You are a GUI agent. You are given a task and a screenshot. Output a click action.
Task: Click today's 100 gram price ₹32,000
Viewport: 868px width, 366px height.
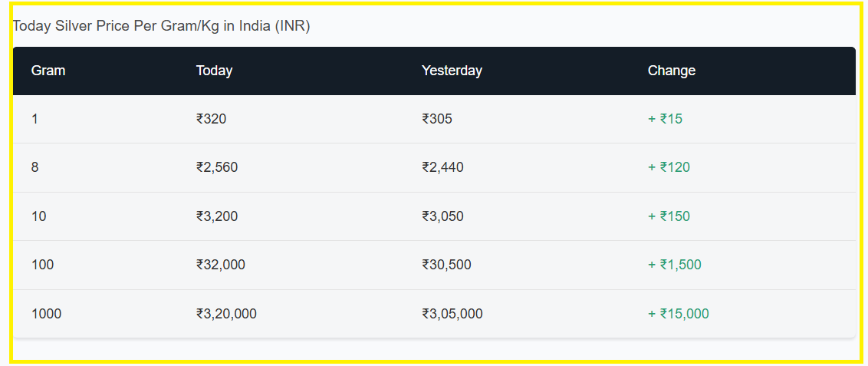pos(220,265)
